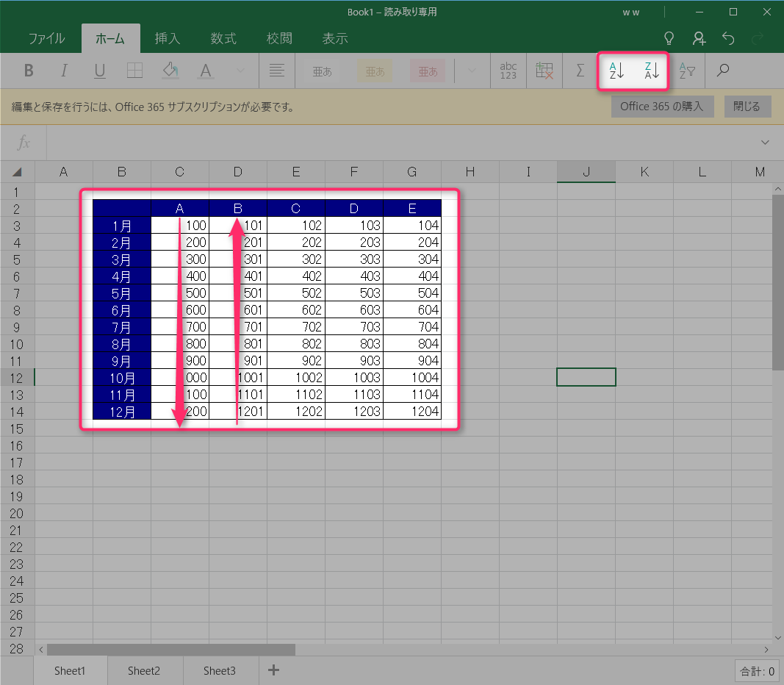Open the Sheet1 tab
This screenshot has height=685, width=784.
point(70,670)
